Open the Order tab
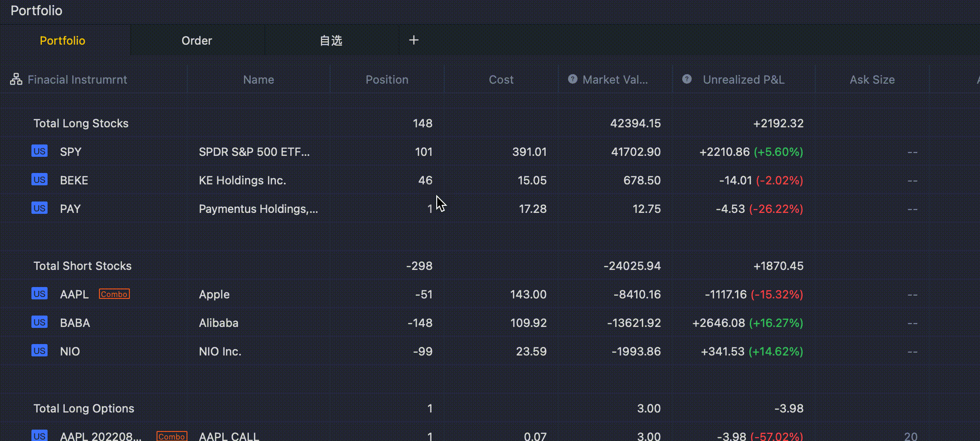 [x=197, y=40]
